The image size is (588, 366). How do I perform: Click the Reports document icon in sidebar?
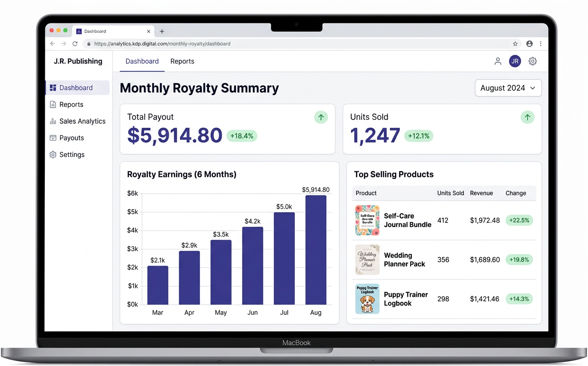tap(53, 105)
